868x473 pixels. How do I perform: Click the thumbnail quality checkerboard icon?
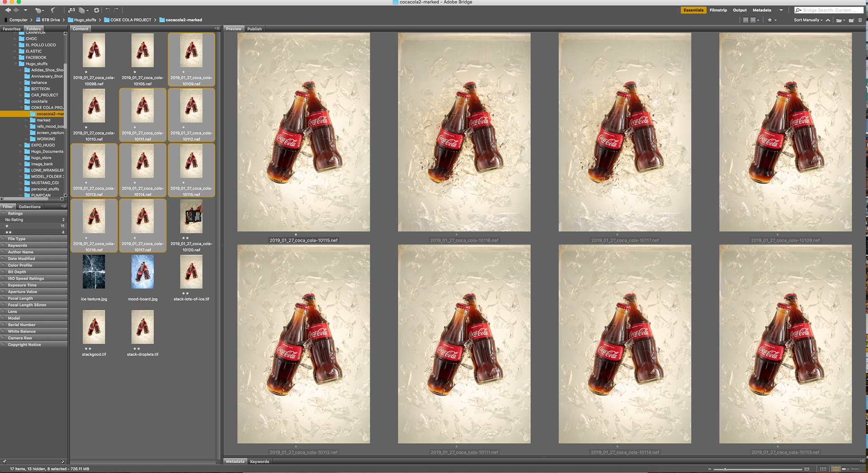[x=745, y=20]
